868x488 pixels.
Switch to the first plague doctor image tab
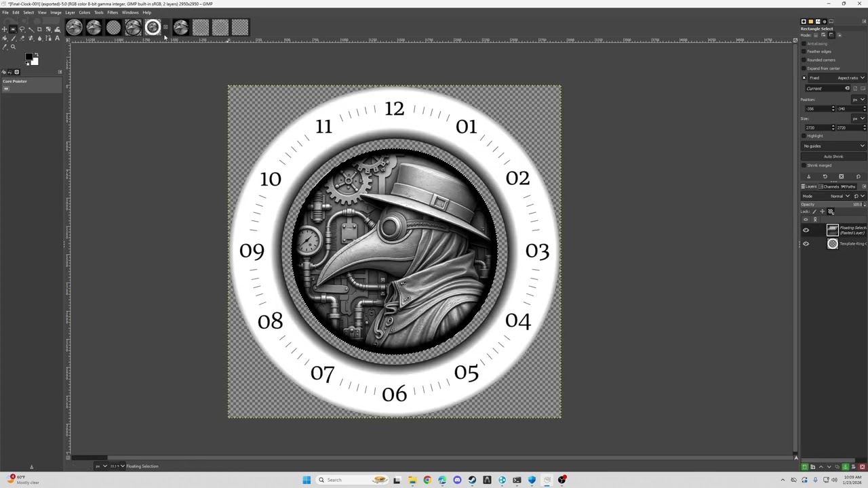pos(74,27)
